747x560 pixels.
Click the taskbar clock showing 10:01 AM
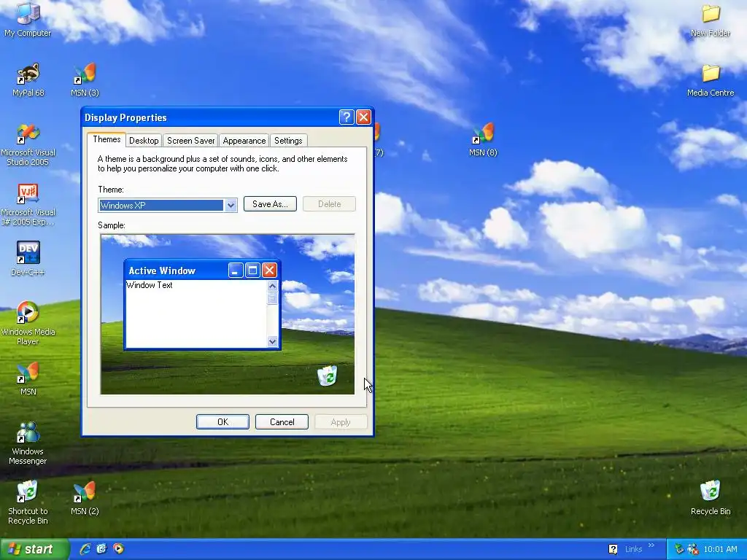tap(720, 549)
